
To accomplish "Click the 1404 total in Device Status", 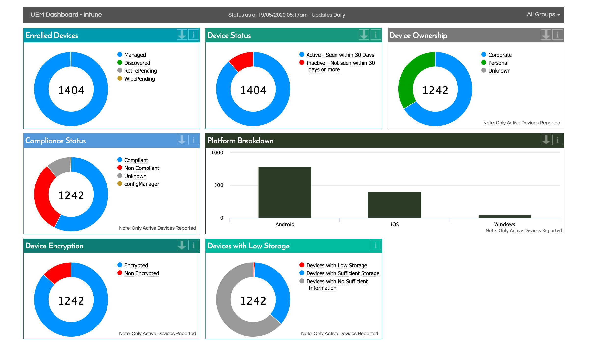I will pos(253,90).
